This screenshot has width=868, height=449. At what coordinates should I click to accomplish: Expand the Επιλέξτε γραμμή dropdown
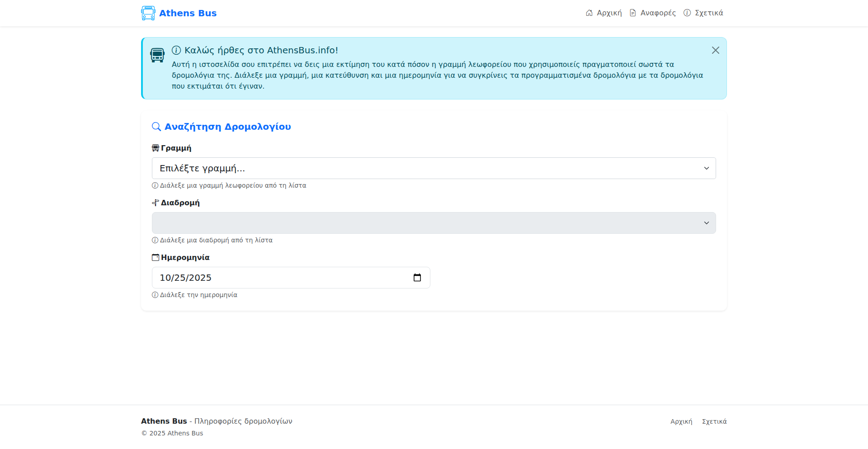pyautogui.click(x=434, y=168)
